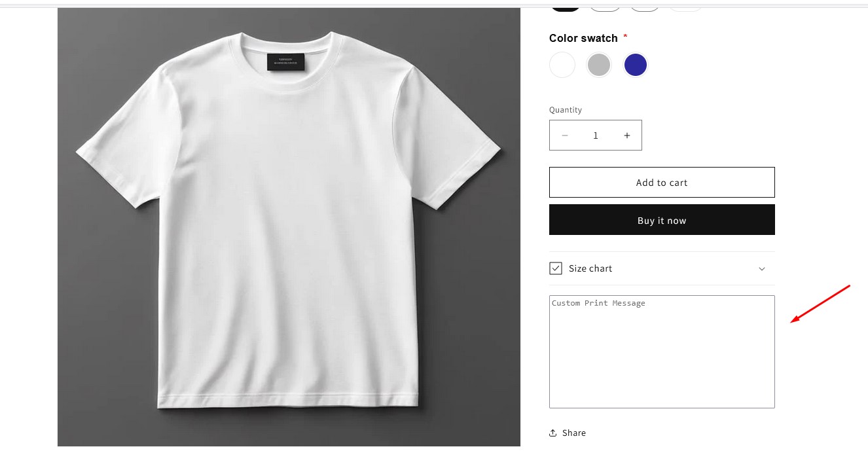Click the plus icon to increase quantity
Viewport: 868px width, 466px height.
coord(626,135)
